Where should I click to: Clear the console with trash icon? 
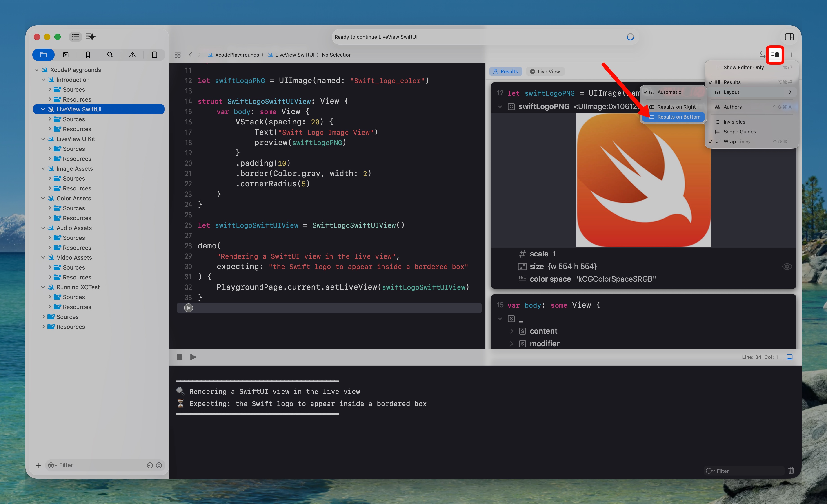[791, 471]
